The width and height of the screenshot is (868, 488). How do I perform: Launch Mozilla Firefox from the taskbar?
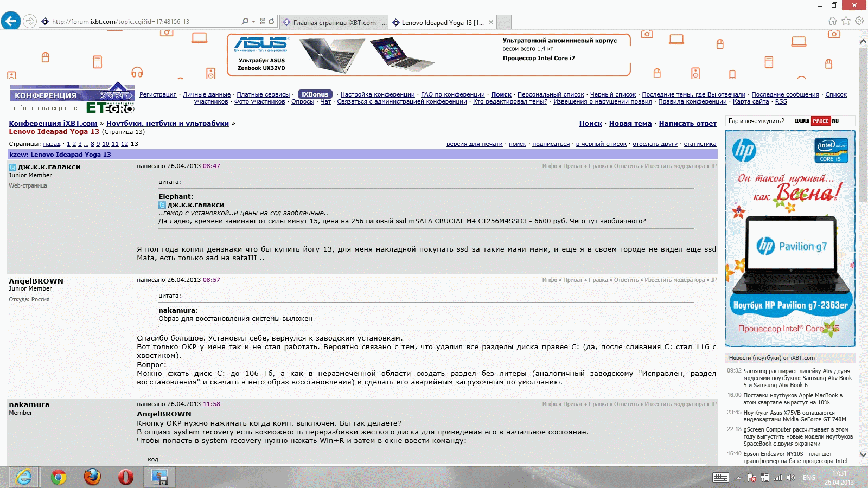(93, 477)
